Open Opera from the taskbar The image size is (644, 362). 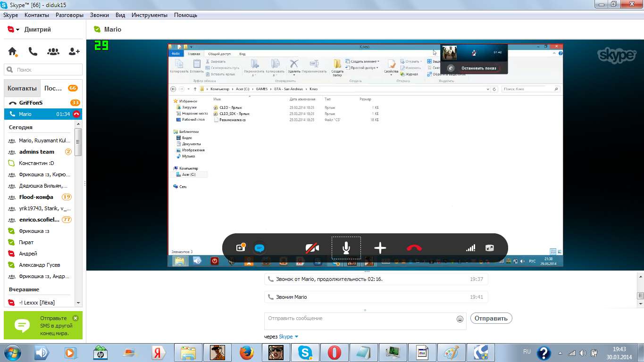[335, 352]
